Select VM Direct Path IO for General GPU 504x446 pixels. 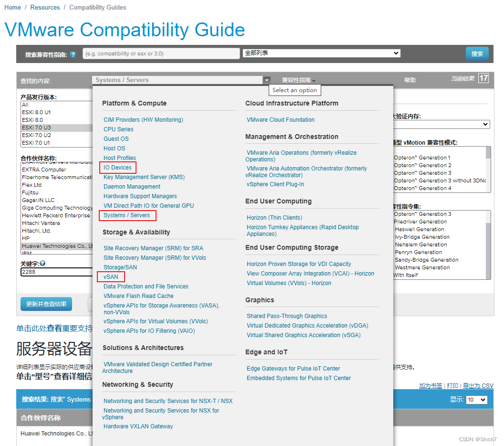click(149, 206)
